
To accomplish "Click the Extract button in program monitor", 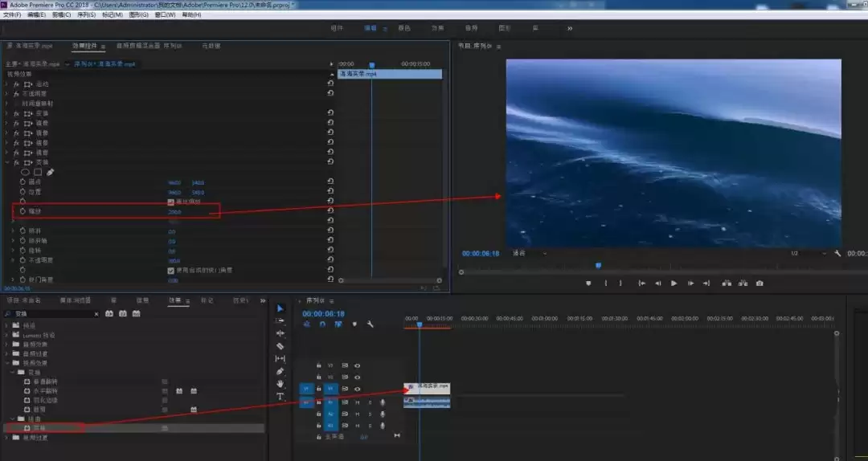I will click(743, 283).
